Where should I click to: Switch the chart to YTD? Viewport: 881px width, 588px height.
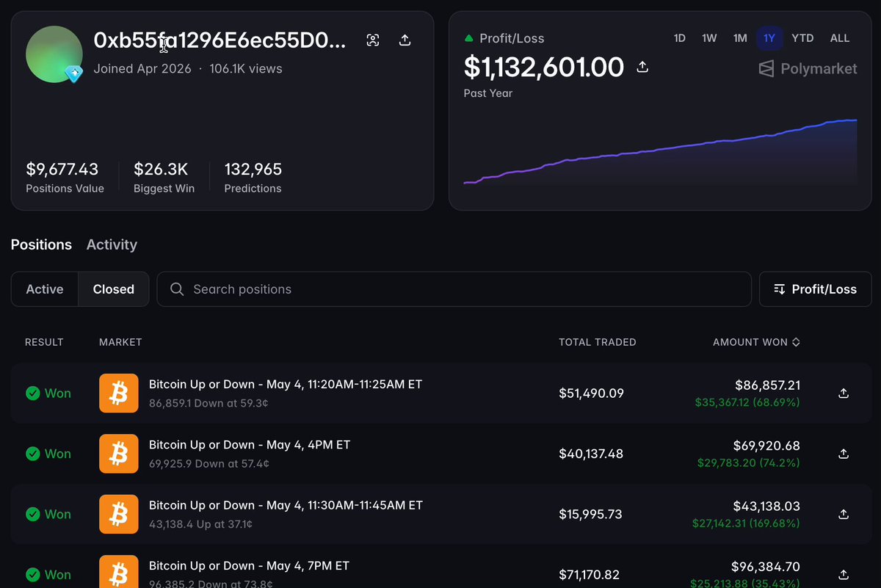point(802,38)
